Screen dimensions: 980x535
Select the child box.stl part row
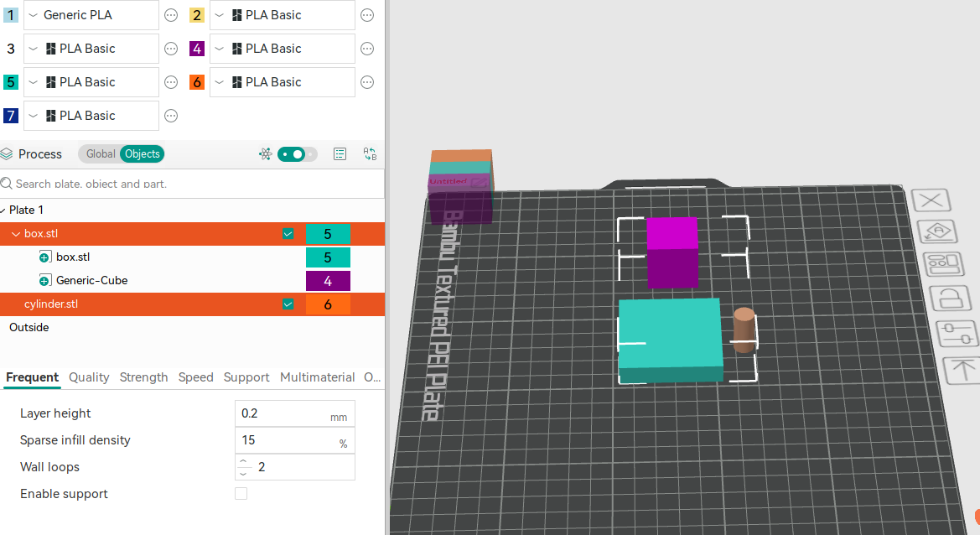193,257
